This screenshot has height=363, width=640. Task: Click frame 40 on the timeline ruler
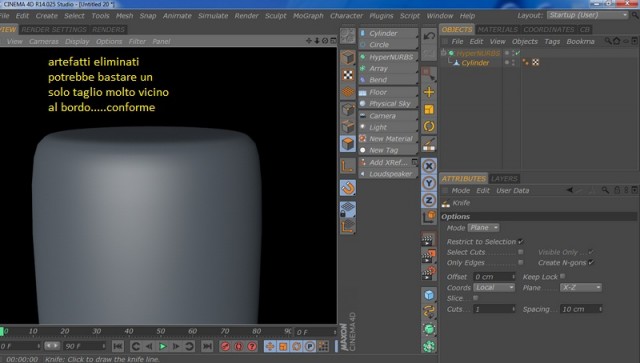(129, 331)
